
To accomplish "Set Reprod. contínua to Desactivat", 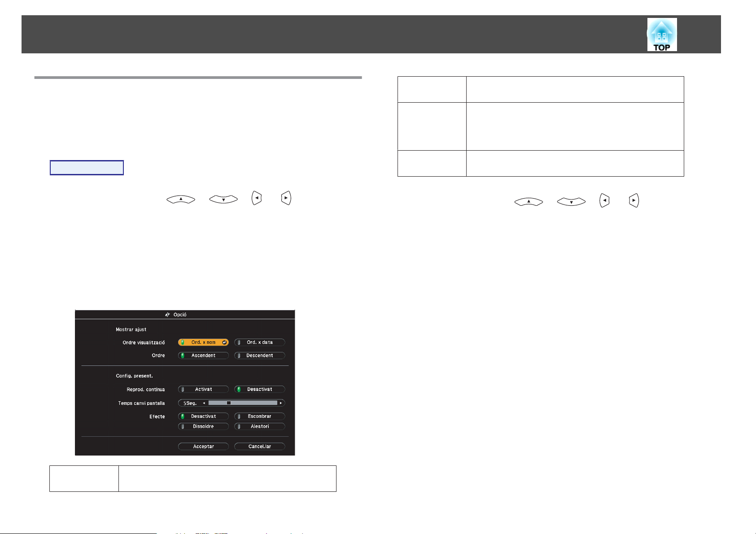I will pos(260,389).
